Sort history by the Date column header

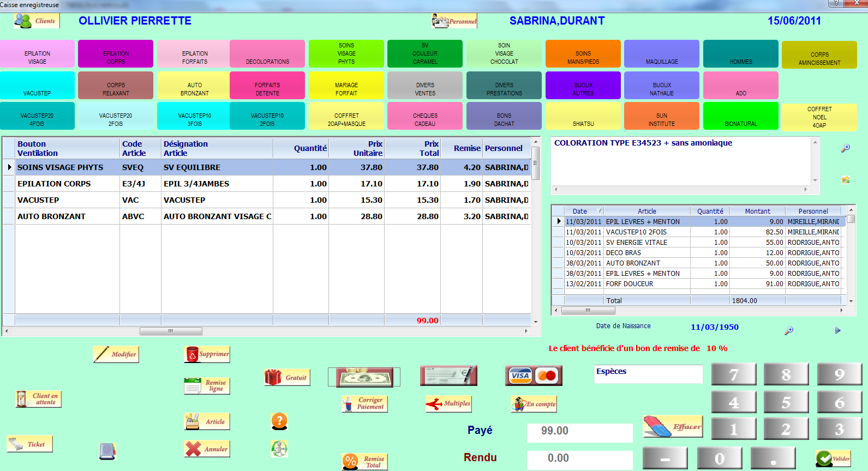(x=579, y=211)
